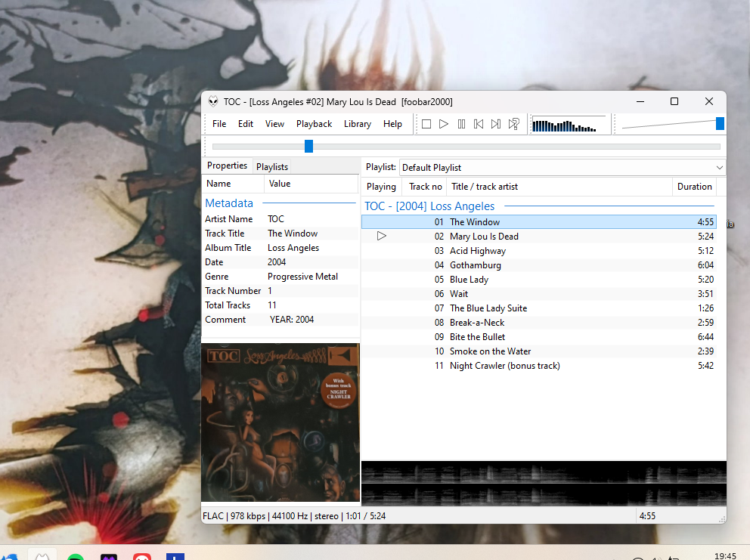Click the random playback button
Screen dimensions: 750x560
point(513,125)
